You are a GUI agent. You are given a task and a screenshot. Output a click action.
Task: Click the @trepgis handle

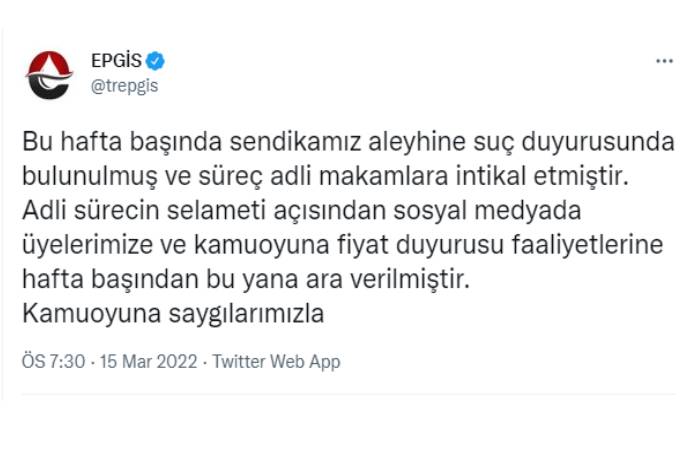click(x=124, y=85)
